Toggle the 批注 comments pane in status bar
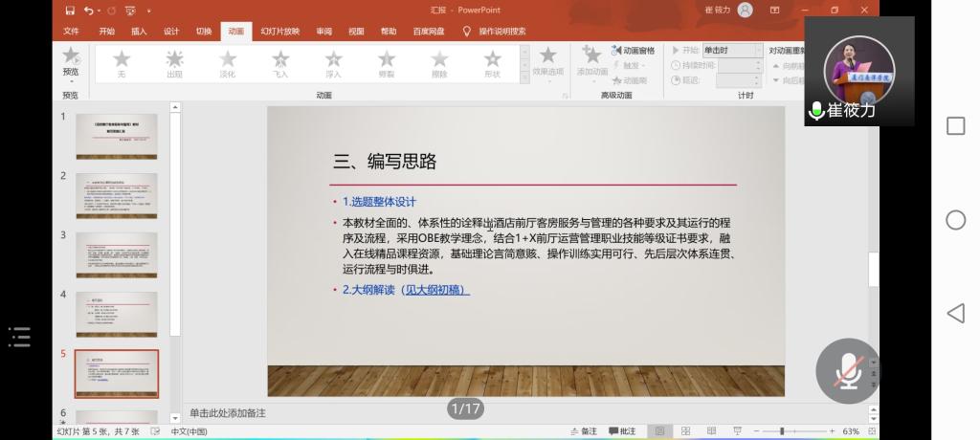Viewport: 980px width, 440px height. [x=622, y=431]
